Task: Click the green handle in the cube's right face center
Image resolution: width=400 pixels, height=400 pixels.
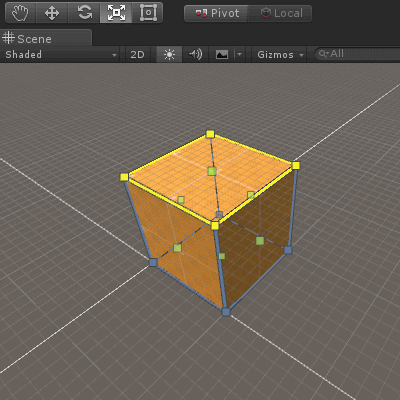Action: point(260,241)
